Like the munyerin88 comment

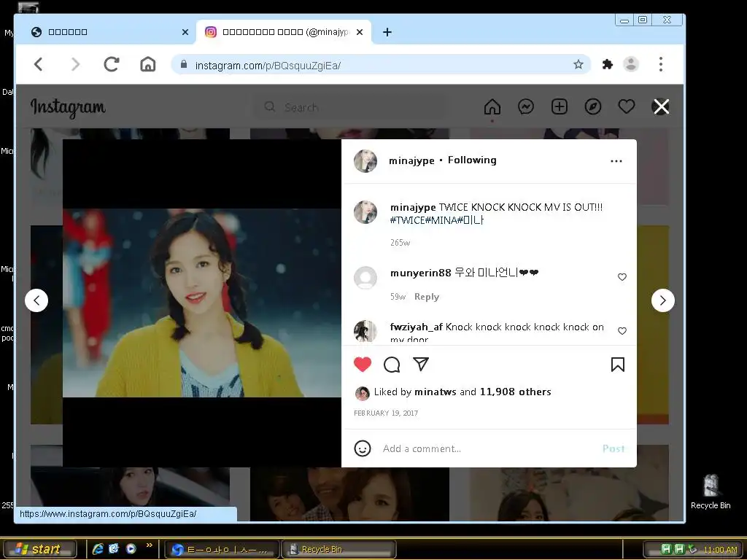pyautogui.click(x=622, y=276)
